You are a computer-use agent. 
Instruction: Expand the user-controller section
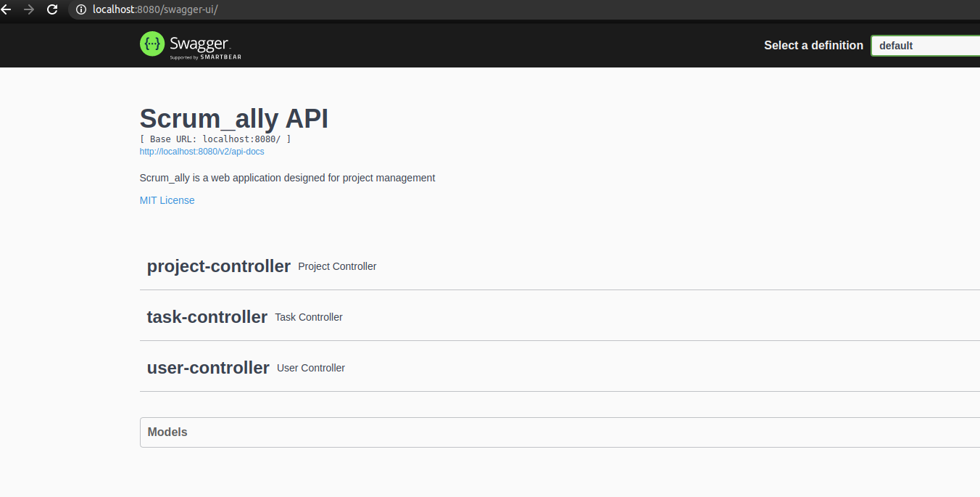(208, 367)
